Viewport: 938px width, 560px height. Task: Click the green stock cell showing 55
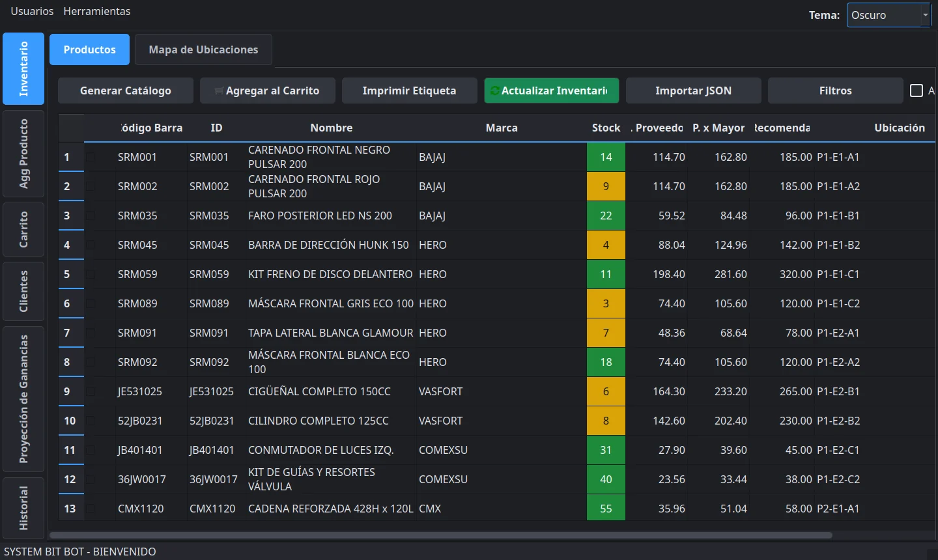(x=606, y=509)
